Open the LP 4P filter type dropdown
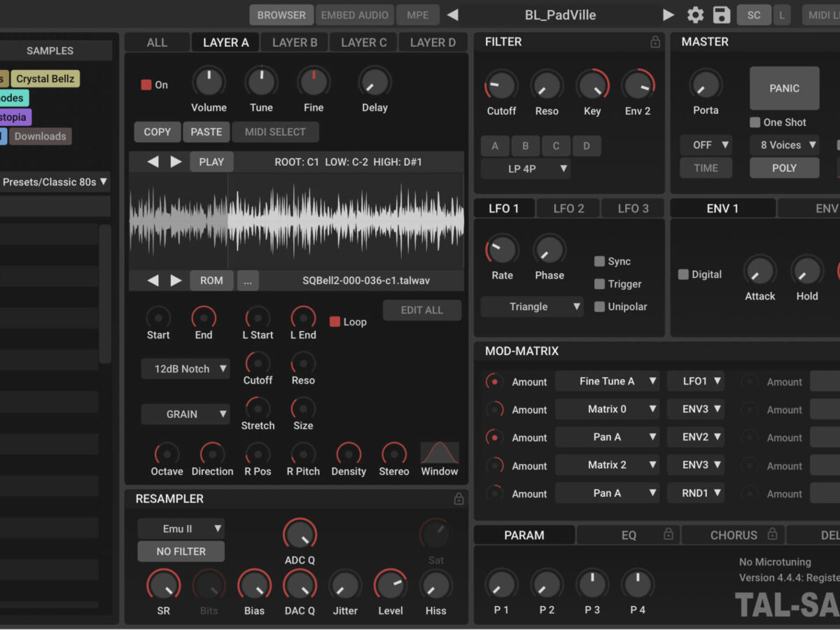This screenshot has width=840, height=630. pos(525,169)
